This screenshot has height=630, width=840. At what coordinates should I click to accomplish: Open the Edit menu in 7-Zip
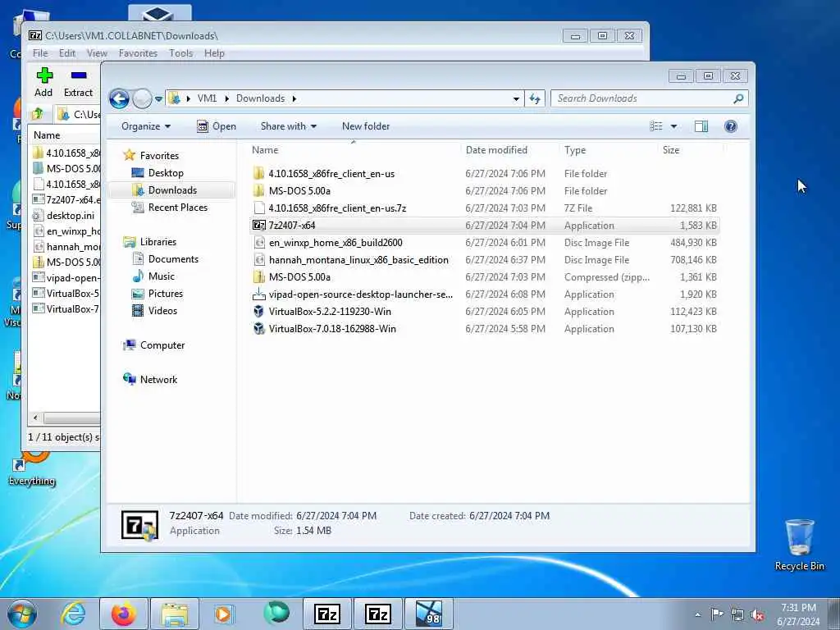point(67,53)
